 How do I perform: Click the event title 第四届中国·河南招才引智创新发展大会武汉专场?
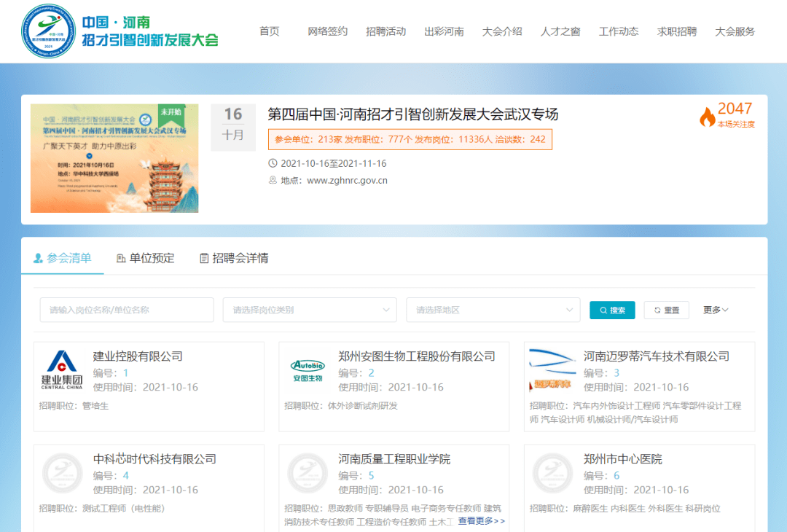click(x=412, y=114)
